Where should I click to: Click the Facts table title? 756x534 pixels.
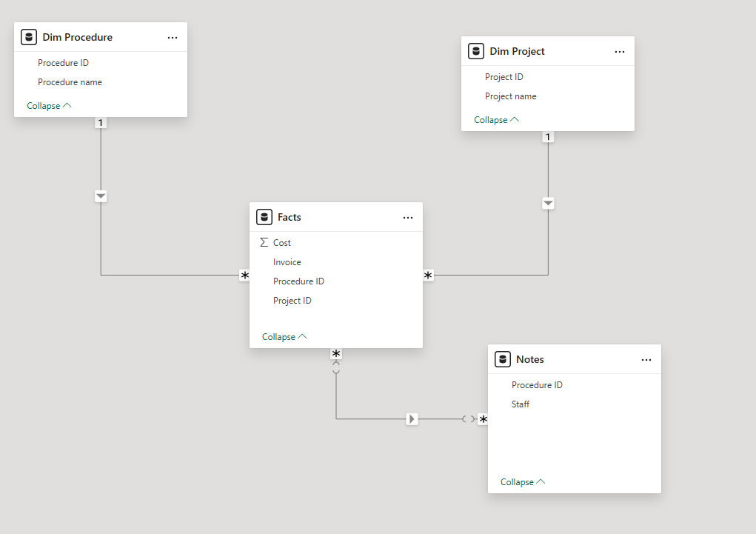(x=290, y=217)
